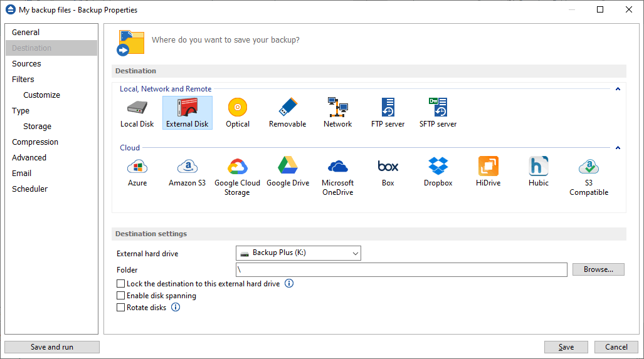Select Local Disk destination icon
This screenshot has height=359, width=644.
137,113
